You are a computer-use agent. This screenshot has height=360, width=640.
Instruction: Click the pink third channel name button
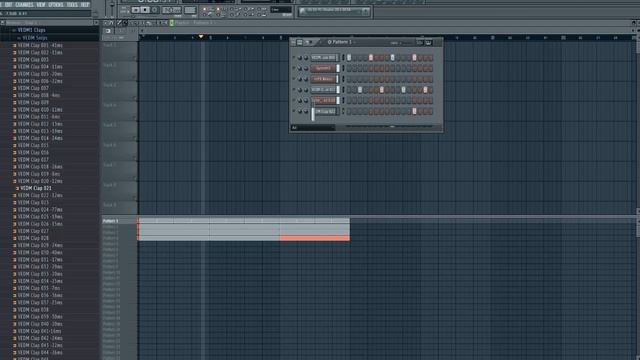point(324,79)
